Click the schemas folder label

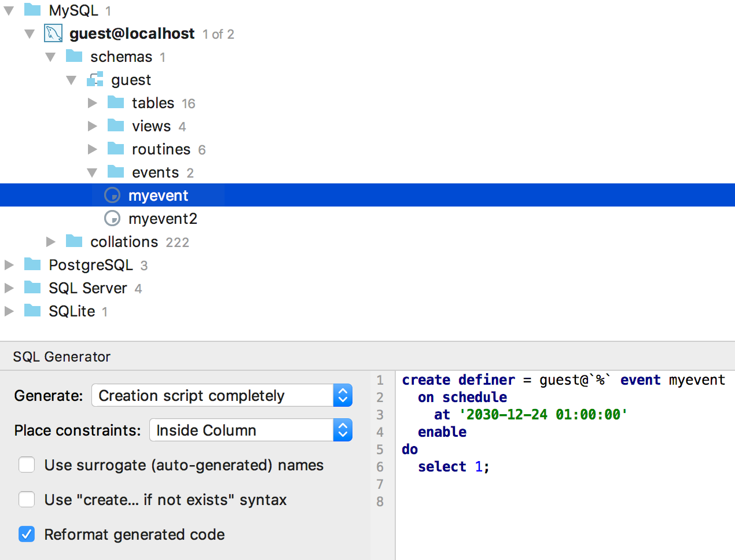click(121, 57)
